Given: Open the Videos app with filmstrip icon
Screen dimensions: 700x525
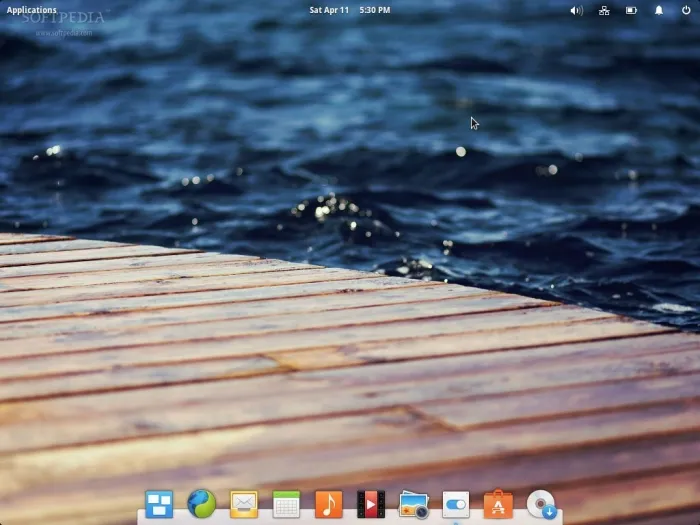Looking at the screenshot, I should pyautogui.click(x=371, y=504).
